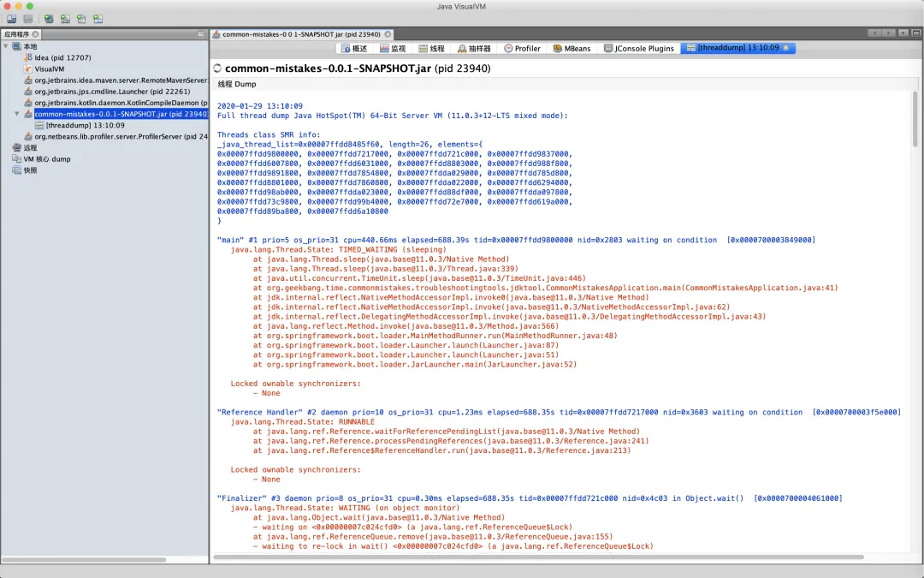The height and width of the screenshot is (578, 924).
Task: Click the first Load toolbar icon
Action: coord(12,19)
